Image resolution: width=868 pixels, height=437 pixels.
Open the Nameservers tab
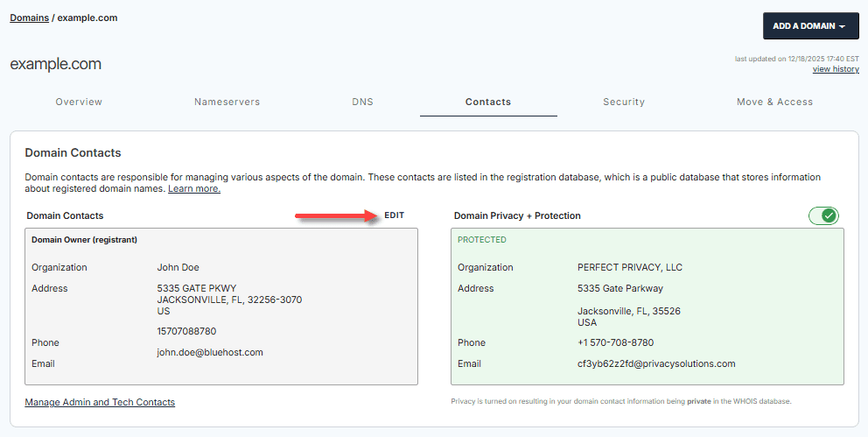(x=227, y=102)
